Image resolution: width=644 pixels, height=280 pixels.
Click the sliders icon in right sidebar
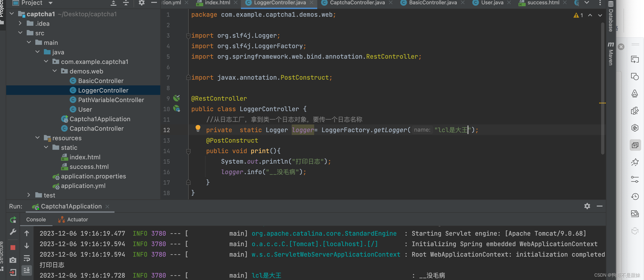coord(635,179)
